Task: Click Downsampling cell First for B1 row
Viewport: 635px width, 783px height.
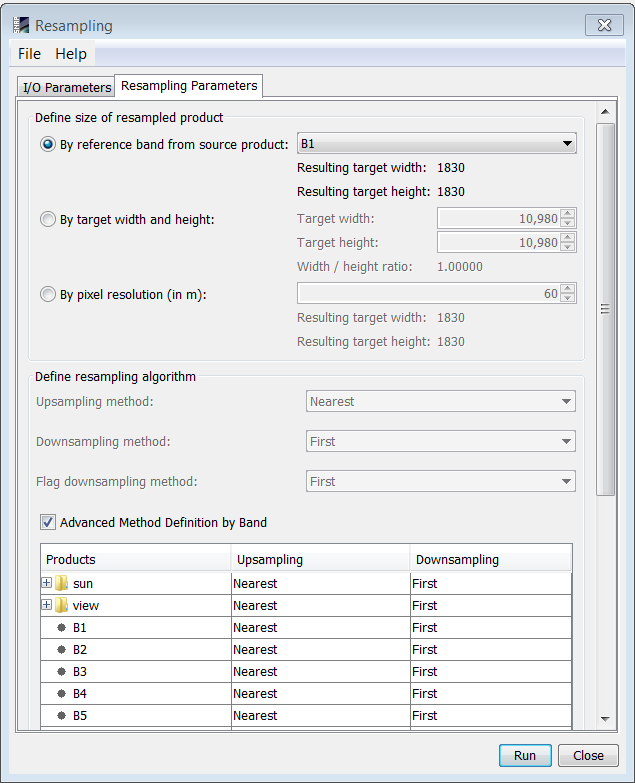Action: pyautogui.click(x=491, y=627)
